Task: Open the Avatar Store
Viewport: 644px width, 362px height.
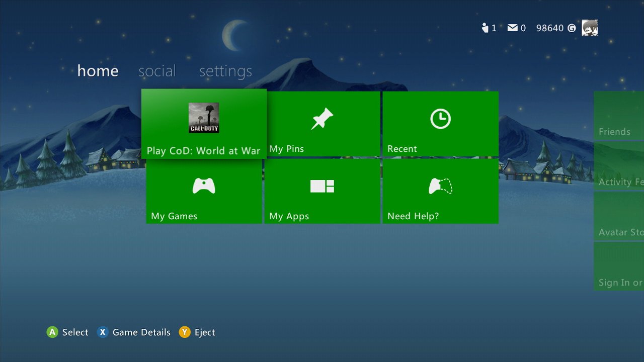Action: [x=620, y=216]
